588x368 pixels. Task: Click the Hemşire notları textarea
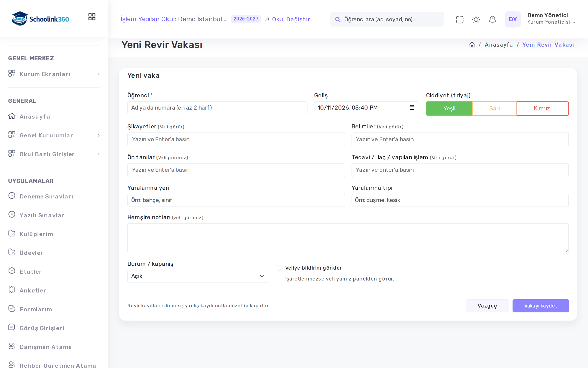point(348,238)
